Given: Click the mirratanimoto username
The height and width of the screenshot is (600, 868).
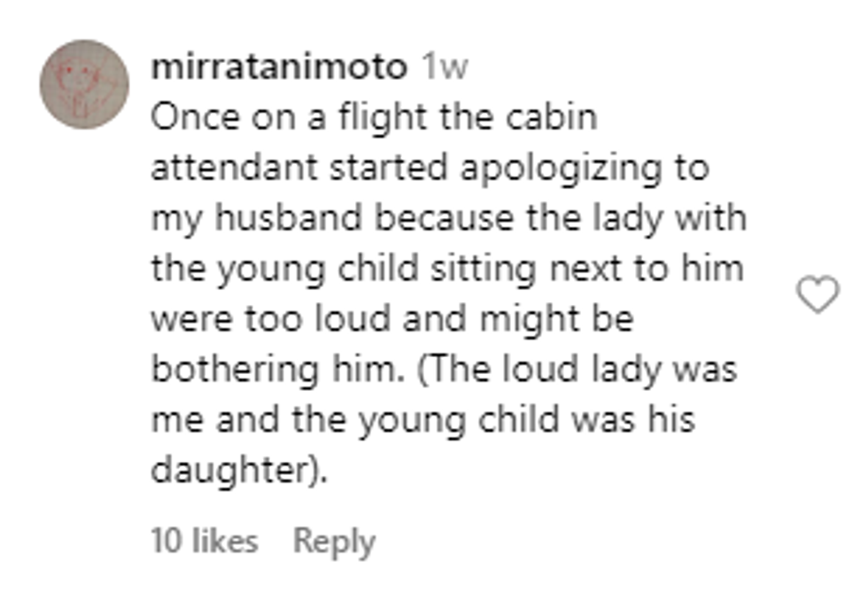Looking at the screenshot, I should coord(279,67).
